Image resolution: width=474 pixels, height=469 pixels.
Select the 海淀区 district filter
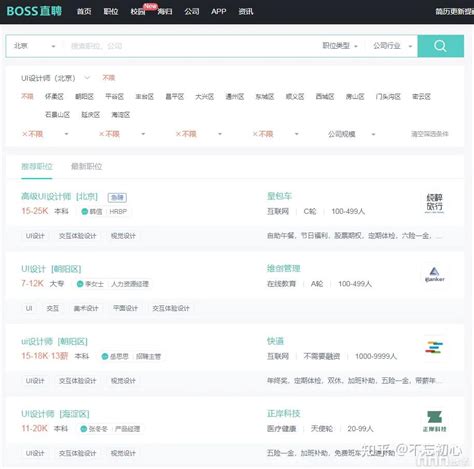121,115
